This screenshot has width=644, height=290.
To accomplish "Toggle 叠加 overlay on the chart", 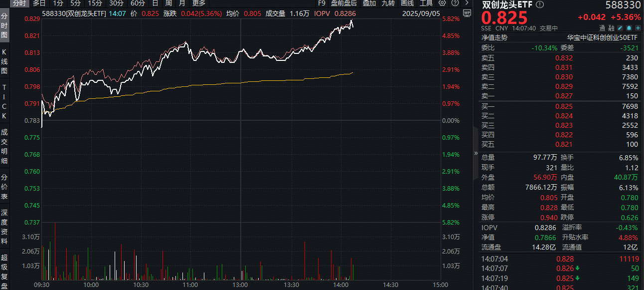I will (x=369, y=3).
